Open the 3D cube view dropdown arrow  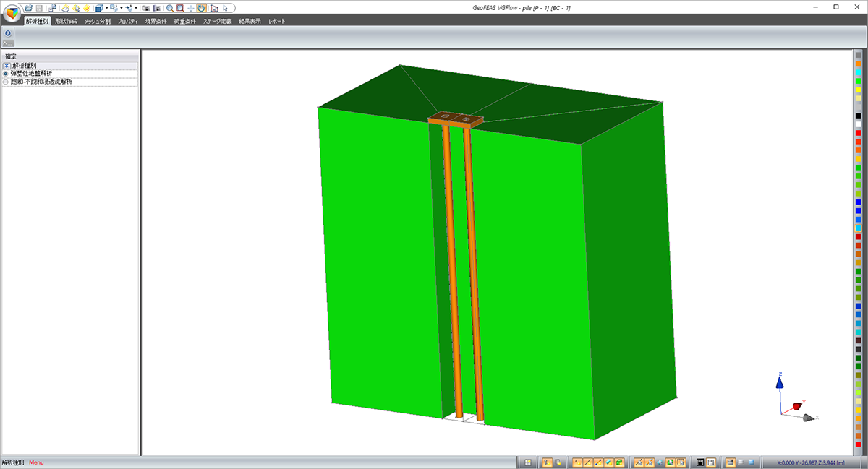[106, 7]
